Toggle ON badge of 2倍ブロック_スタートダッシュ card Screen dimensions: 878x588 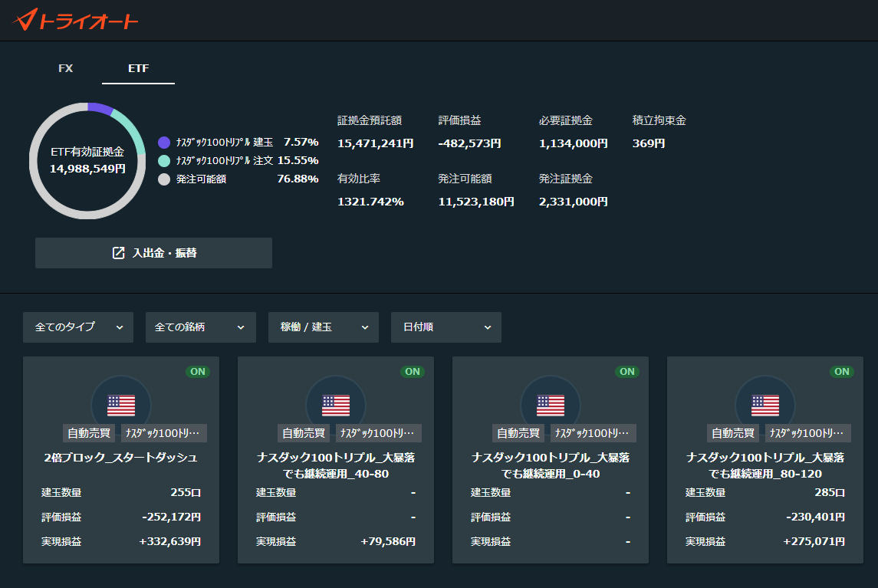(198, 372)
